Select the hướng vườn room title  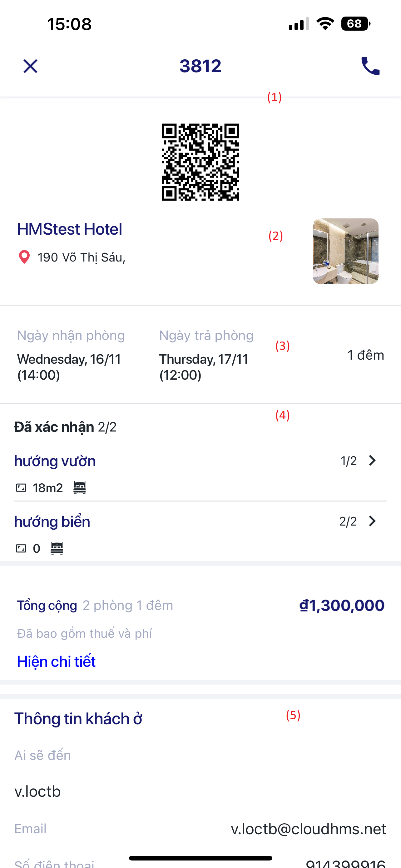(x=55, y=461)
